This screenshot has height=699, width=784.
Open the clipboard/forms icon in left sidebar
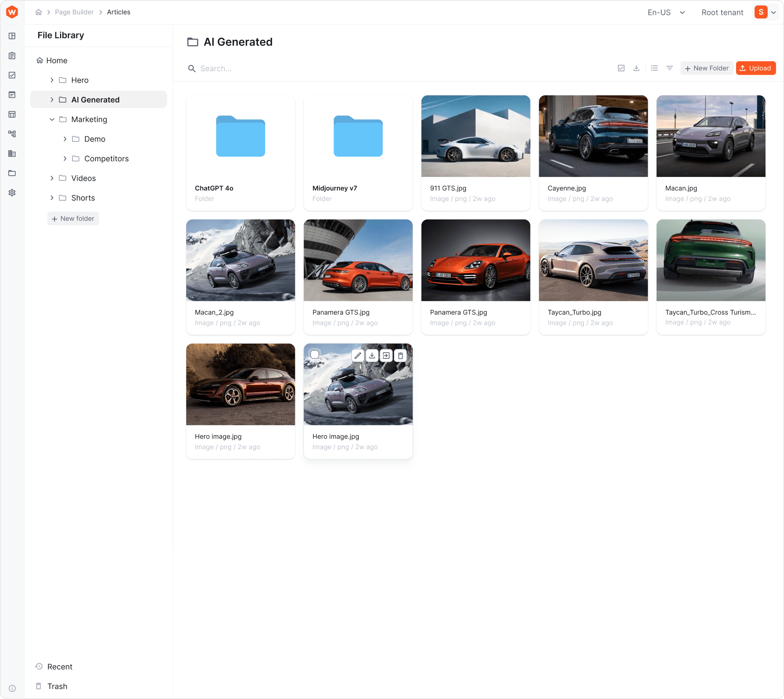(x=12, y=55)
